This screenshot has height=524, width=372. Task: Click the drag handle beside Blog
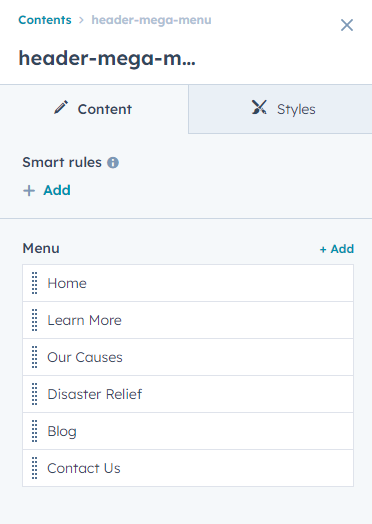(34, 431)
